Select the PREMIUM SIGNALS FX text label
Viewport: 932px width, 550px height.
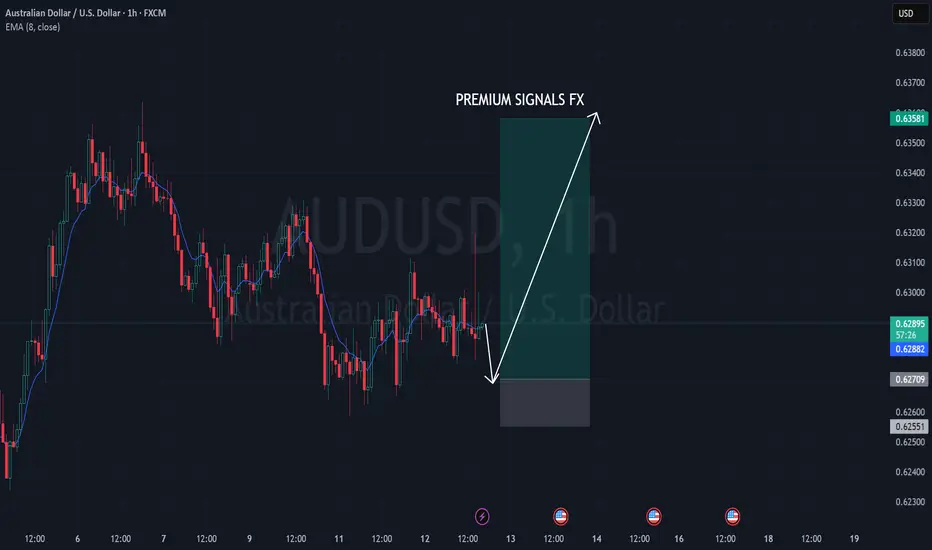[x=519, y=100]
